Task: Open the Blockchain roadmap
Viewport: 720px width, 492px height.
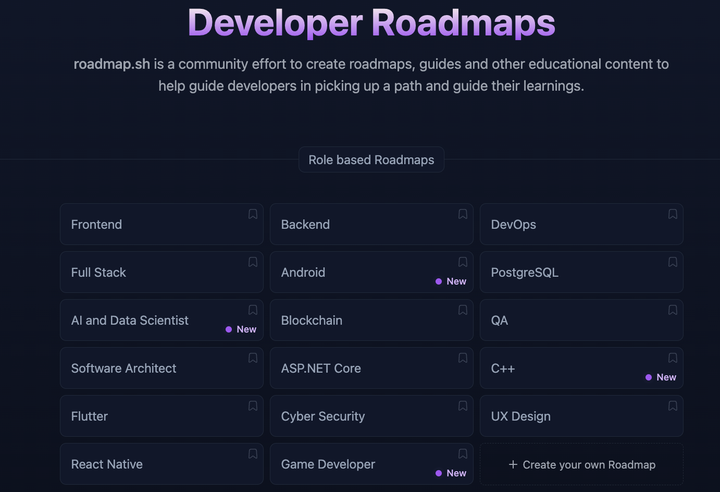Action: coord(371,320)
